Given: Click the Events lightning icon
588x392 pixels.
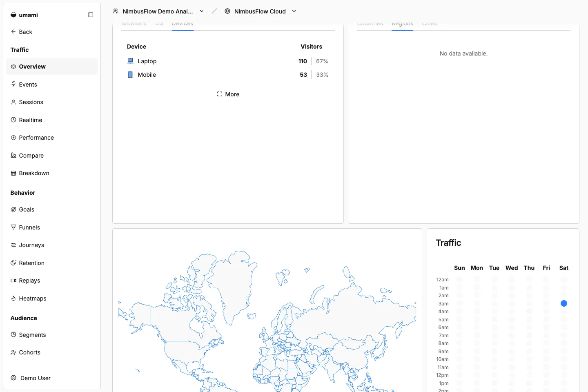Looking at the screenshot, I should point(13,84).
